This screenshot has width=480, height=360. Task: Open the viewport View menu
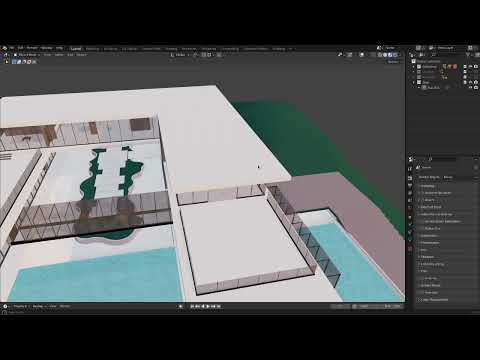[47, 55]
